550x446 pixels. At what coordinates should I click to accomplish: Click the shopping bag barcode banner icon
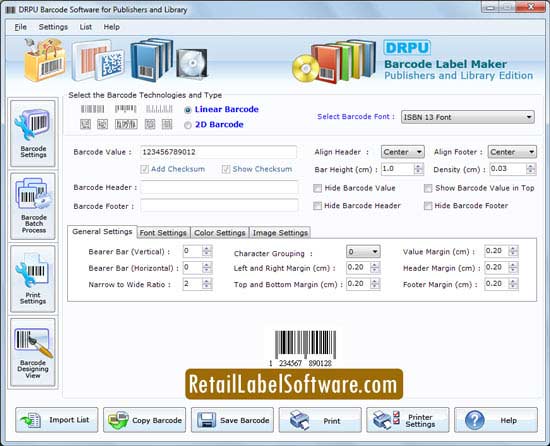pyautogui.click(x=45, y=60)
